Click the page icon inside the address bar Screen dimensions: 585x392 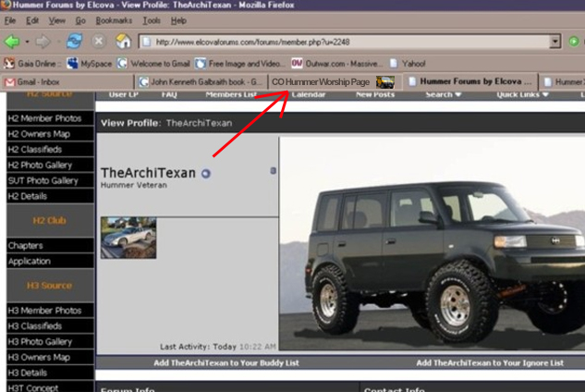click(147, 42)
